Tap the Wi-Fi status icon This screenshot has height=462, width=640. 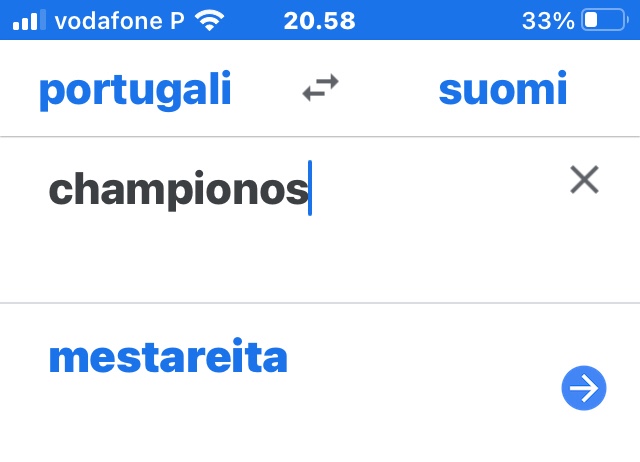pyautogui.click(x=210, y=20)
